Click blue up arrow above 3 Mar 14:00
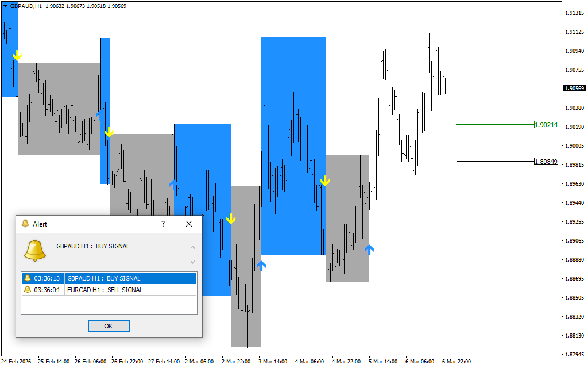The width and height of the screenshot is (588, 368). 261,265
